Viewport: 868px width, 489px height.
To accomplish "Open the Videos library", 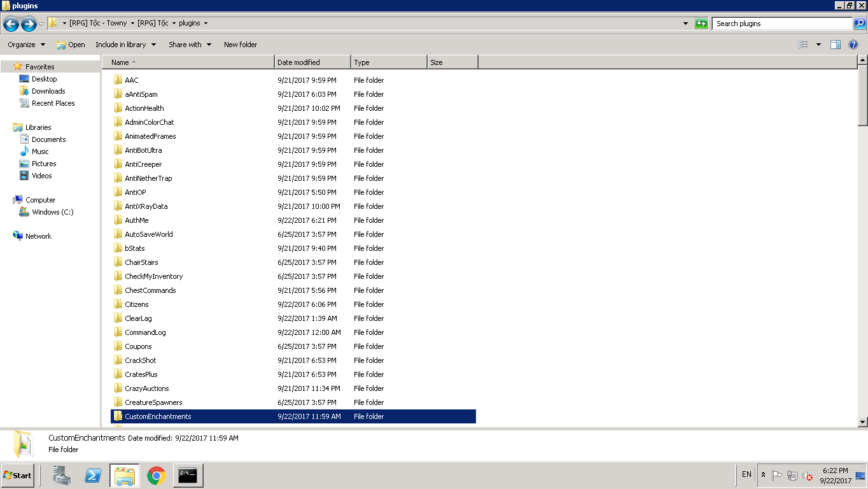I will coord(42,176).
